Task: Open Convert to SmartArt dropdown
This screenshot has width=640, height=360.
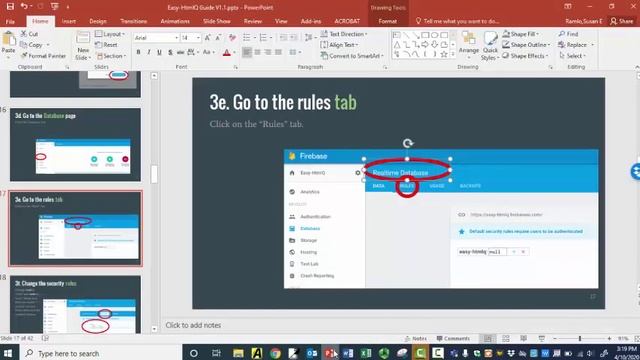Action: pyautogui.click(x=352, y=56)
